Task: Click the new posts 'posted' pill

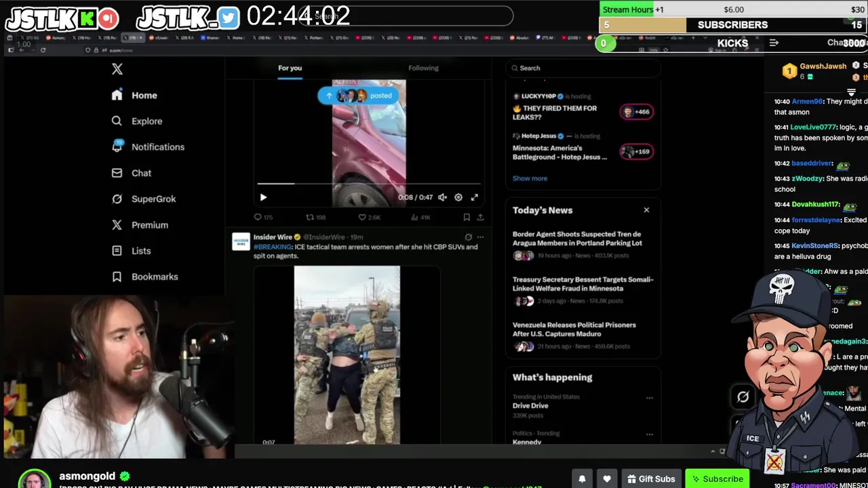Action: click(359, 96)
